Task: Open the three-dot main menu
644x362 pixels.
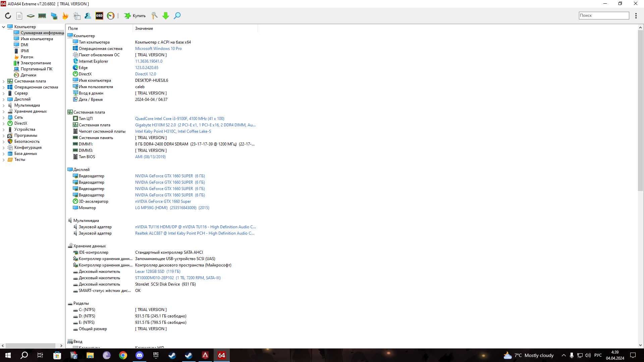Action: [636, 15]
